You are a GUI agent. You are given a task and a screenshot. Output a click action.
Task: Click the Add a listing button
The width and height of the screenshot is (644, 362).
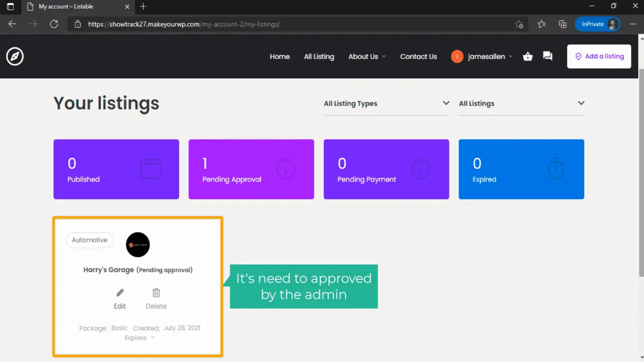coord(599,56)
